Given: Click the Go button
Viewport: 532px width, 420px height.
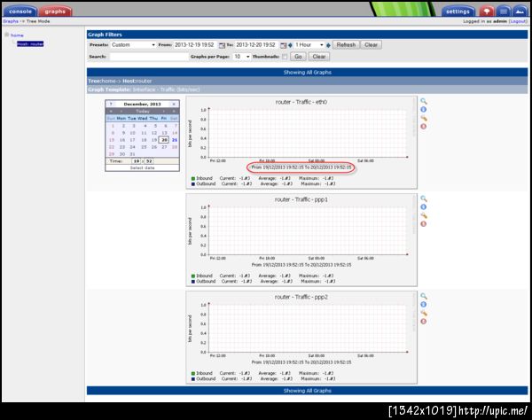Looking at the screenshot, I should tap(298, 57).
